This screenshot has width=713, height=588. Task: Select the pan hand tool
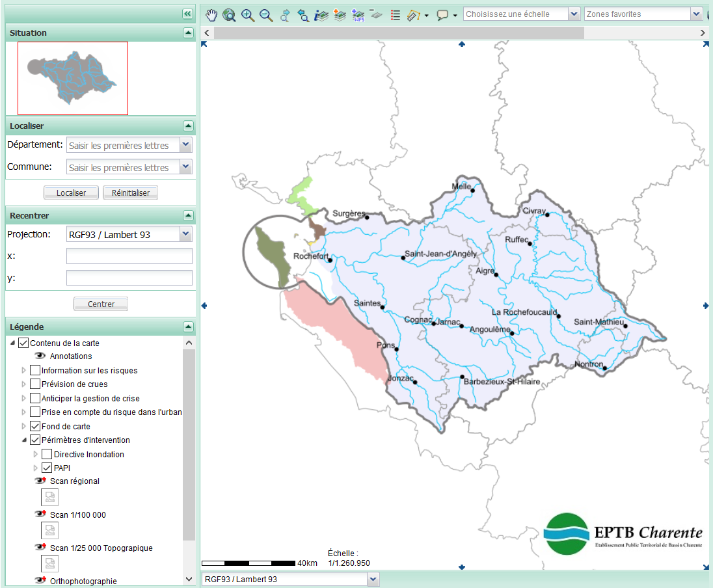(x=211, y=14)
